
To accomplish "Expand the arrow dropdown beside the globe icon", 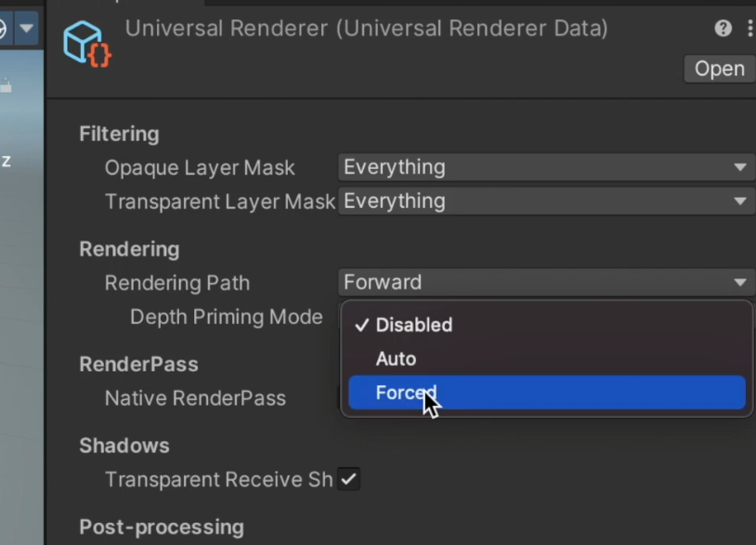I will [x=27, y=29].
